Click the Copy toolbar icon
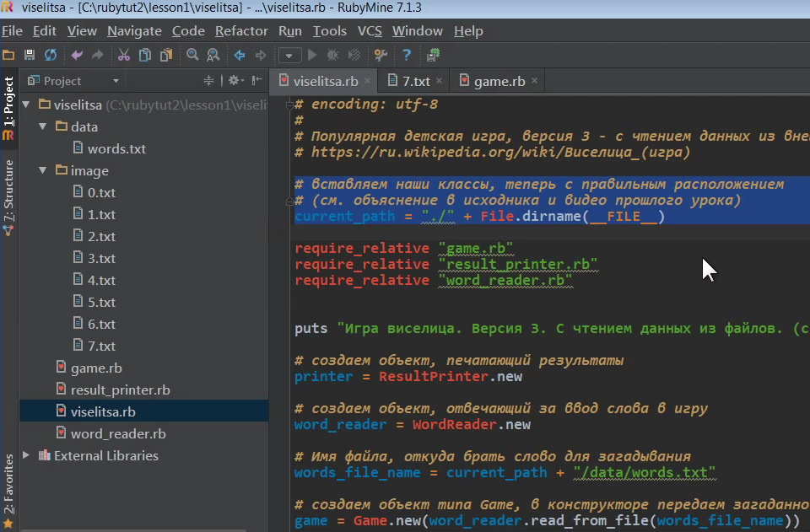Image resolution: width=810 pixels, height=532 pixels. click(145, 55)
